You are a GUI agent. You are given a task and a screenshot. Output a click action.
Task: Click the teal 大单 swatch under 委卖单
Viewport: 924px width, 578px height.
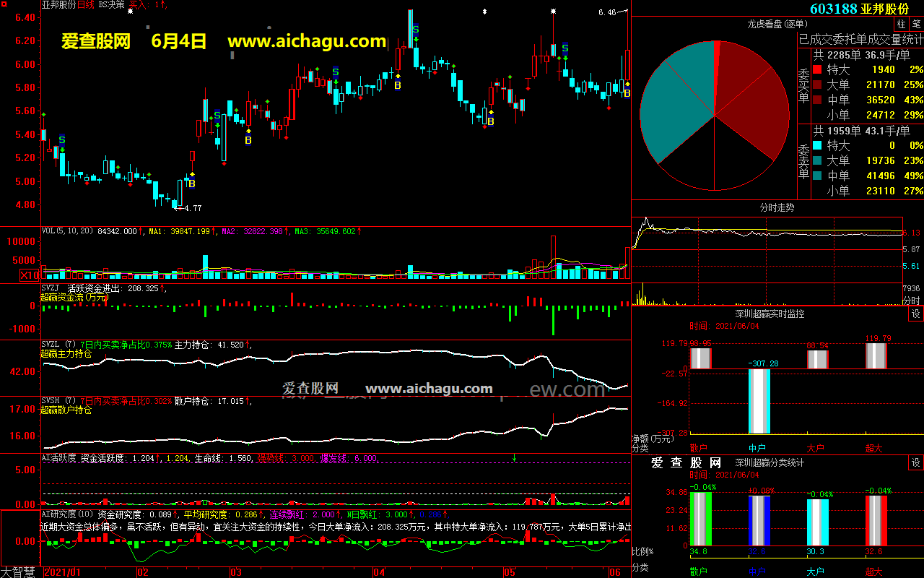(817, 160)
